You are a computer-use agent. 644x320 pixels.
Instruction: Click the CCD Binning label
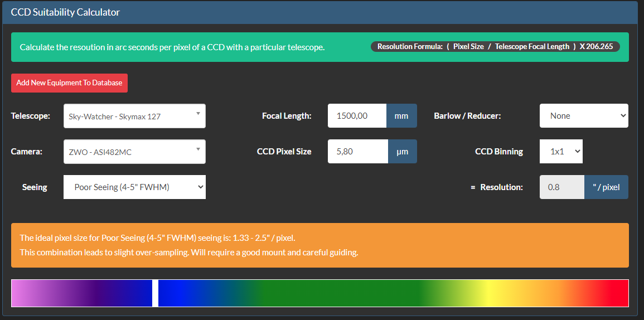click(499, 152)
